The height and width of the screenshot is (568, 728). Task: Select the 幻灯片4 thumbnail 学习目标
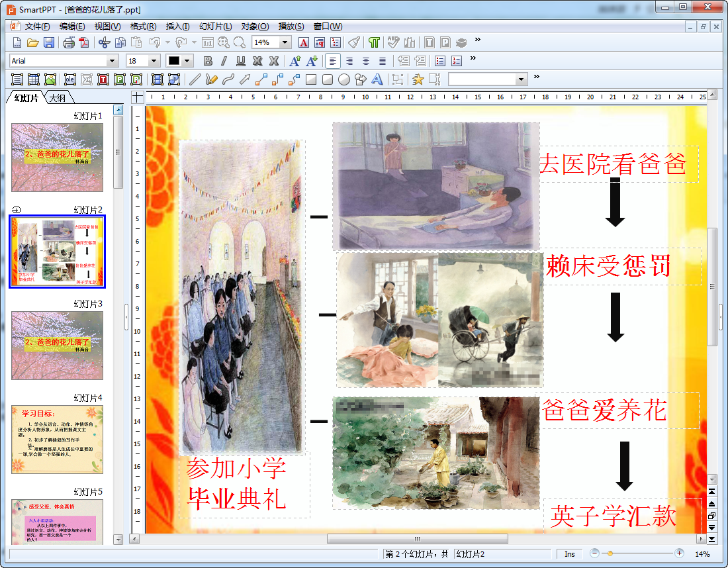point(57,440)
